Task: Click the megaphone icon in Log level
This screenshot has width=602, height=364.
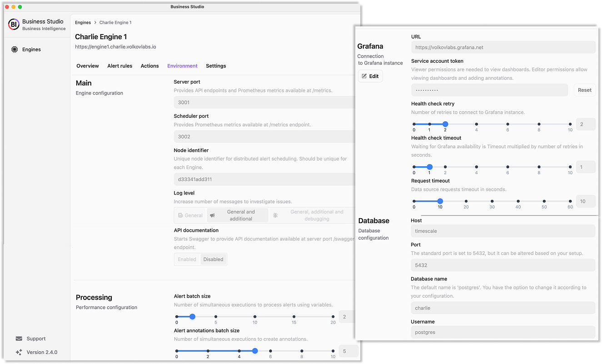Action: (213, 215)
